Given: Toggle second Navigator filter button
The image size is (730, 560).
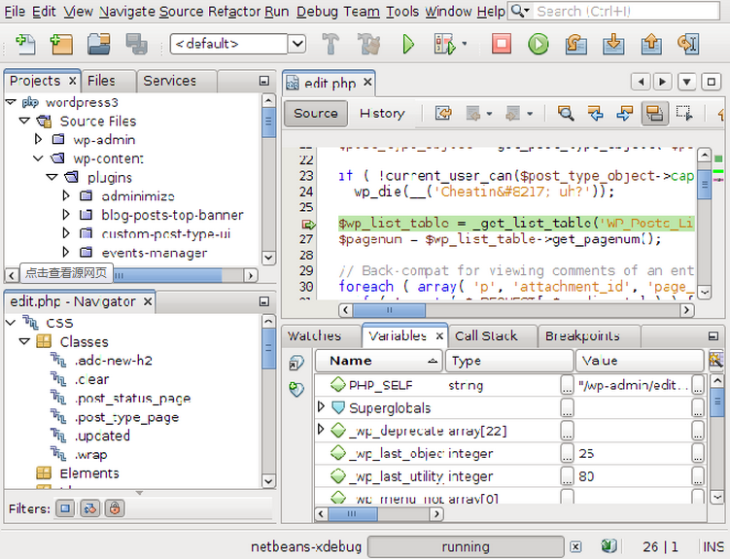Looking at the screenshot, I should (x=89, y=508).
